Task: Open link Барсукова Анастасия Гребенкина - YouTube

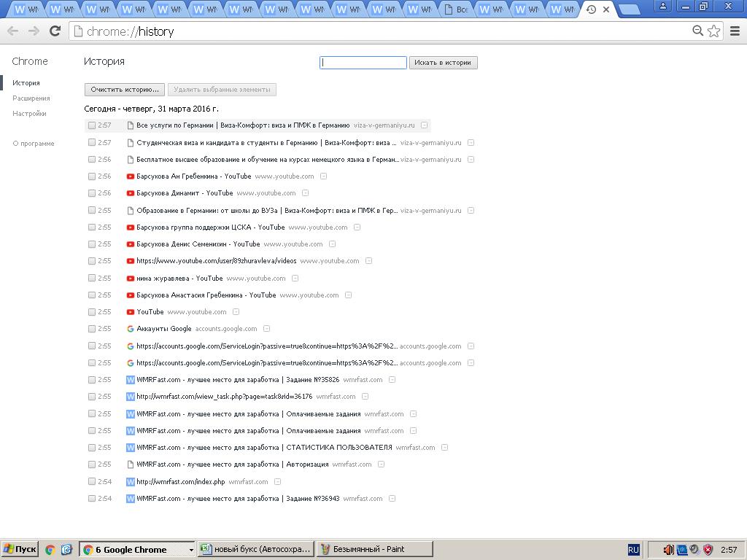Action: tap(206, 295)
